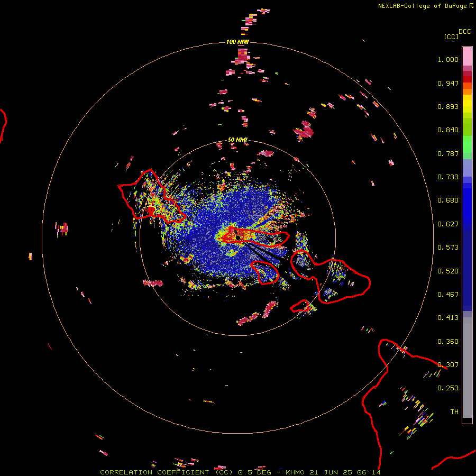Select the 0.520 legend value

[x=448, y=271]
